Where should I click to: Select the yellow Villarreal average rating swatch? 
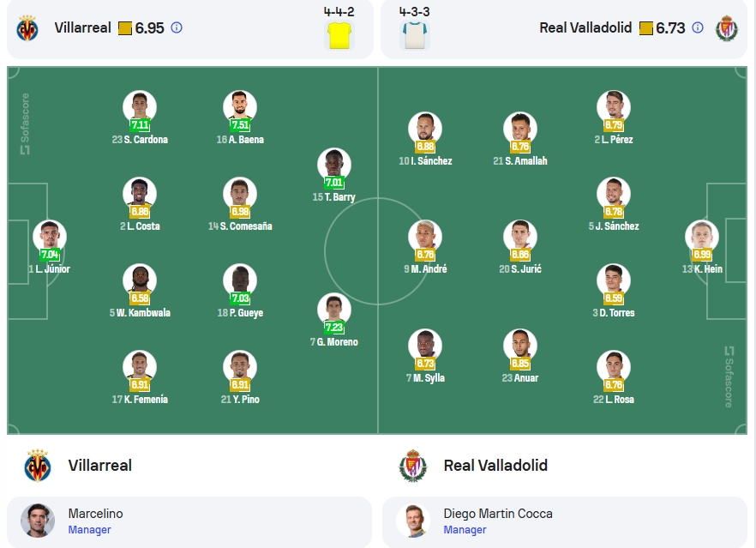[x=125, y=28]
